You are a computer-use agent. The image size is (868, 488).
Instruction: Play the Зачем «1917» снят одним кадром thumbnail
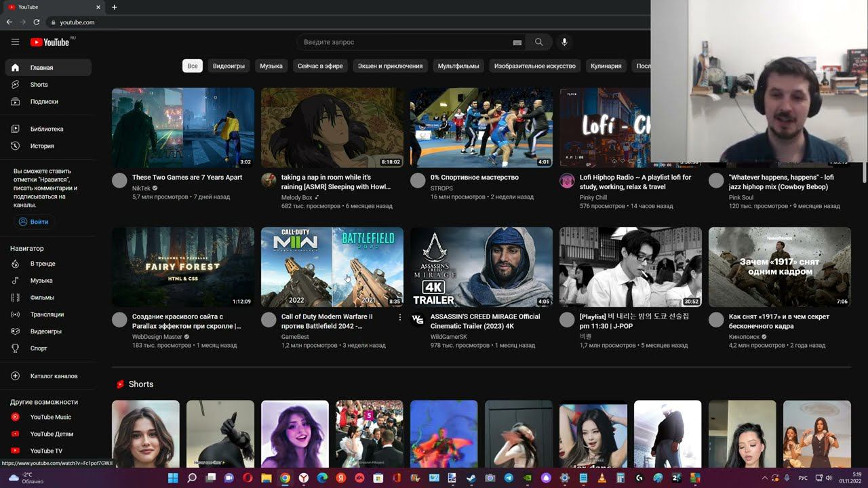[780, 267]
